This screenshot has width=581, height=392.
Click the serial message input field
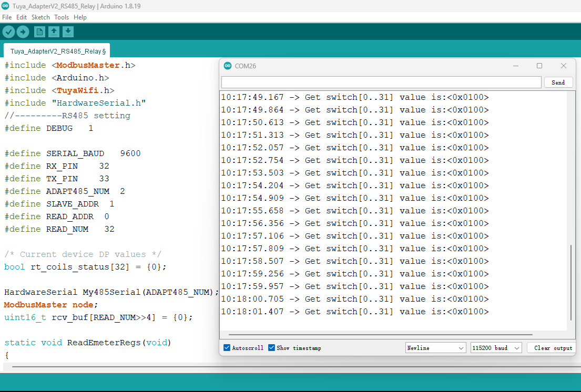(381, 82)
